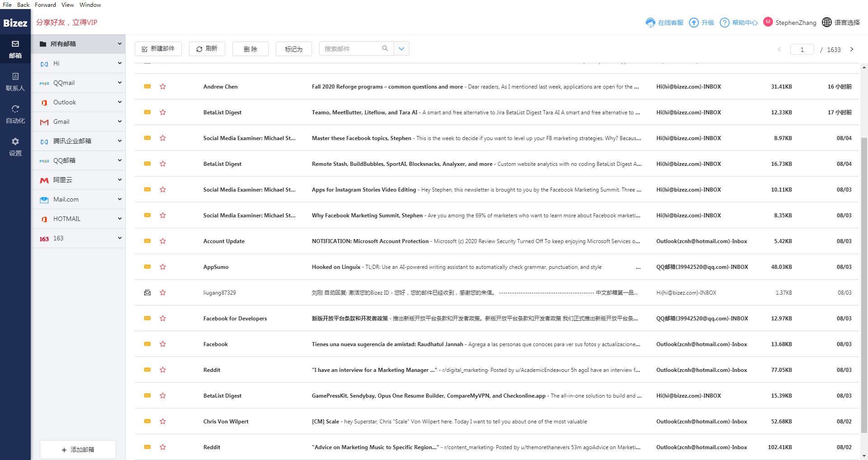The image size is (868, 460).
Task: Click the 分享好友，立得VIP link
Action: click(x=67, y=23)
